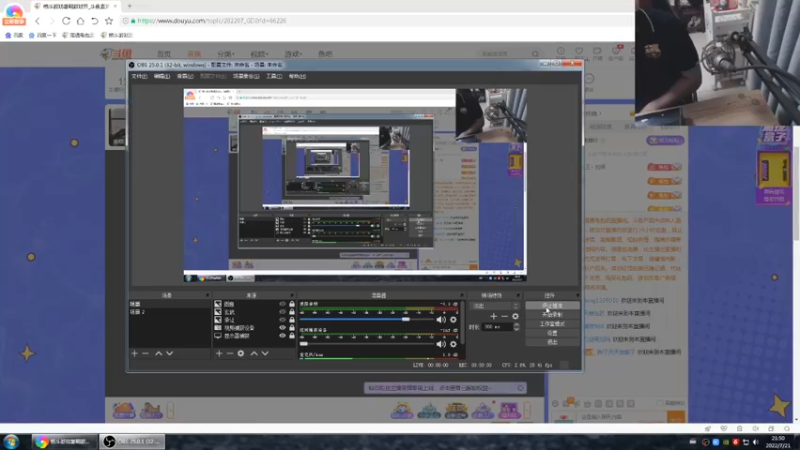Select the 场景 2 scene
800x450 pixels.
(137, 312)
